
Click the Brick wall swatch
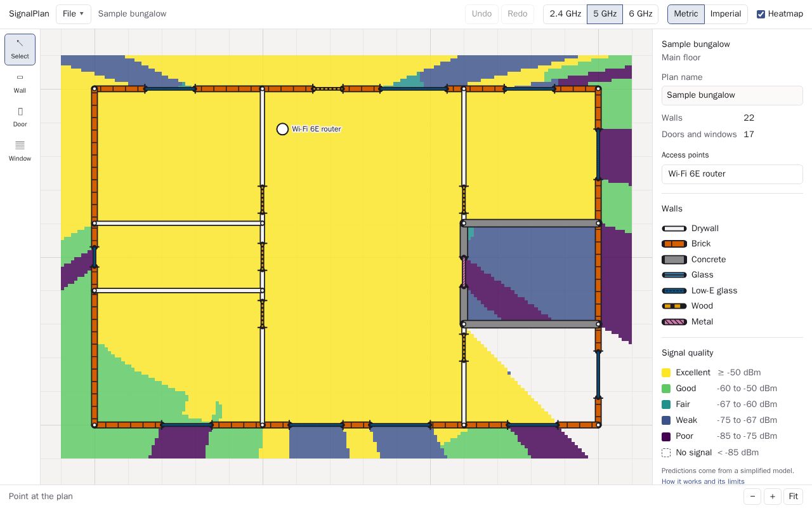point(674,244)
